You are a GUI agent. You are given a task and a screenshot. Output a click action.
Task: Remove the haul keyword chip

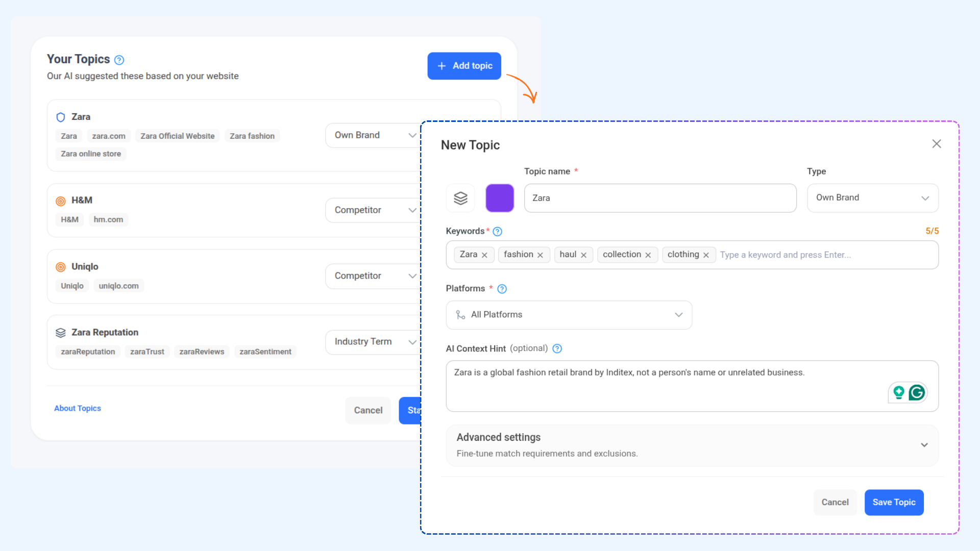coord(583,255)
